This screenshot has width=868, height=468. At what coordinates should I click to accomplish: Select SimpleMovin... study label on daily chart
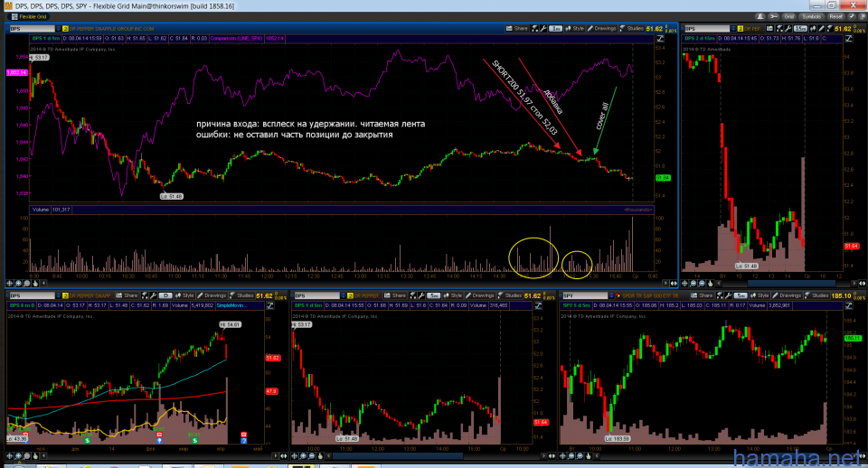tap(231, 305)
